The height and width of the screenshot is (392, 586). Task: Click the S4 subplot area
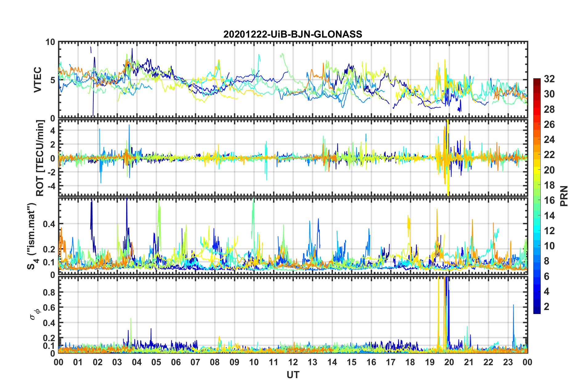(293, 236)
